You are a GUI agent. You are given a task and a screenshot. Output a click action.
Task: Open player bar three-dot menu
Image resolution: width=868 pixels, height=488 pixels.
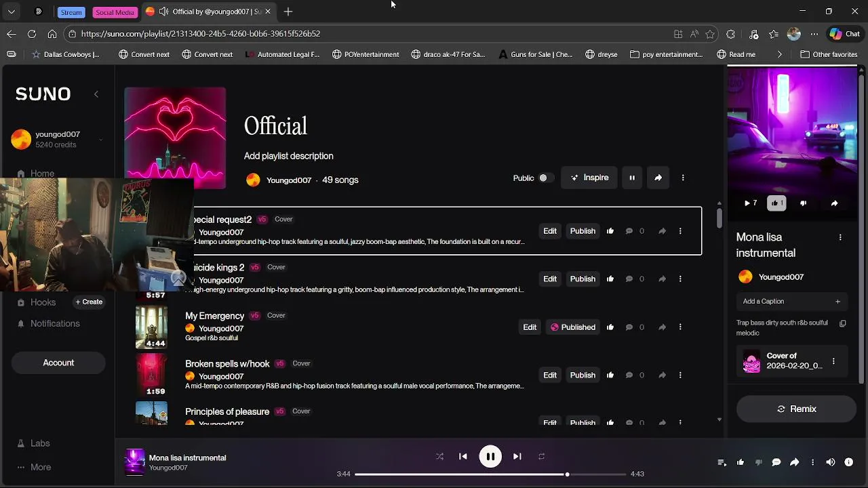pyautogui.click(x=812, y=462)
